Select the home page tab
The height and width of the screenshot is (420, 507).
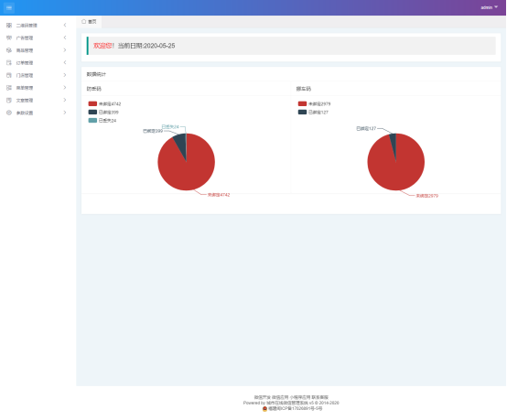click(89, 22)
